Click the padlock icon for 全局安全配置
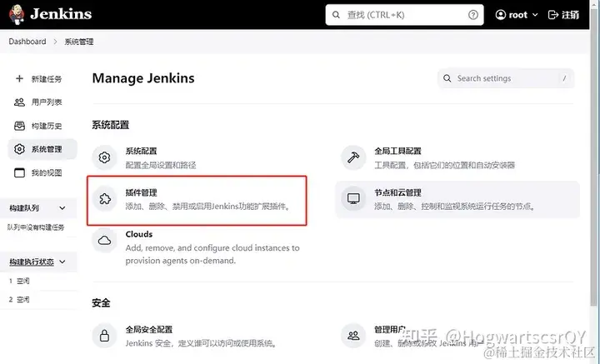 [x=104, y=336]
